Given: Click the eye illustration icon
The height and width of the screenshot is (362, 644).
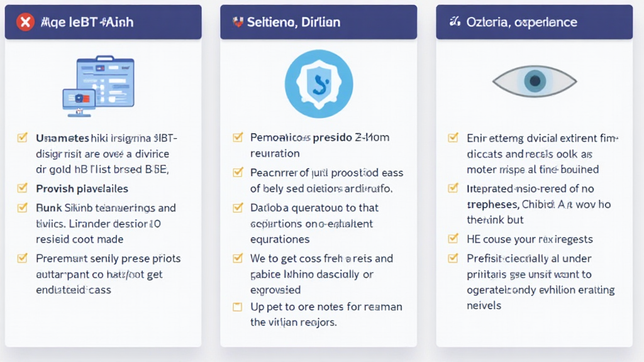Looking at the screenshot, I should (x=534, y=81).
